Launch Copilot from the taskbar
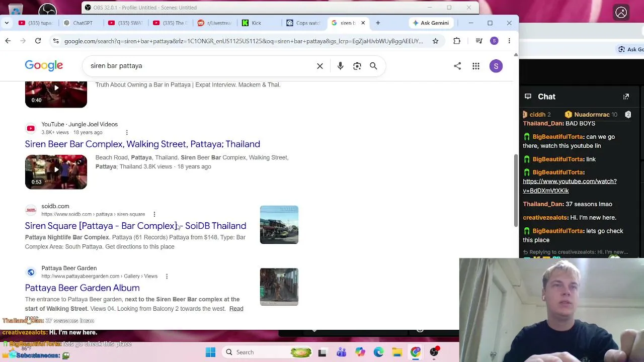Screen dimensions: 644x362 [x=360, y=352]
